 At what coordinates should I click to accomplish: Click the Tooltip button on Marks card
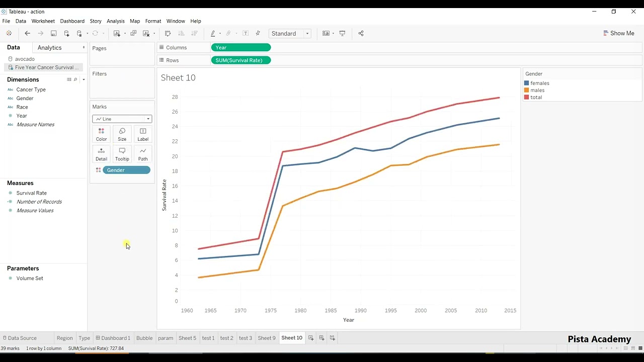(122, 154)
